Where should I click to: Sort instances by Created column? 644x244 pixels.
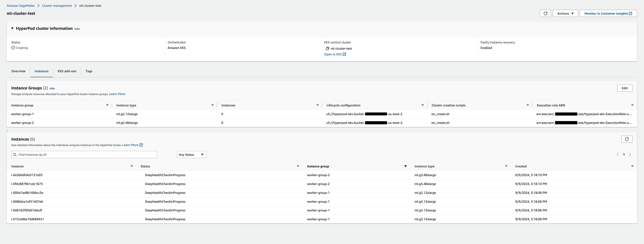[x=632, y=166]
